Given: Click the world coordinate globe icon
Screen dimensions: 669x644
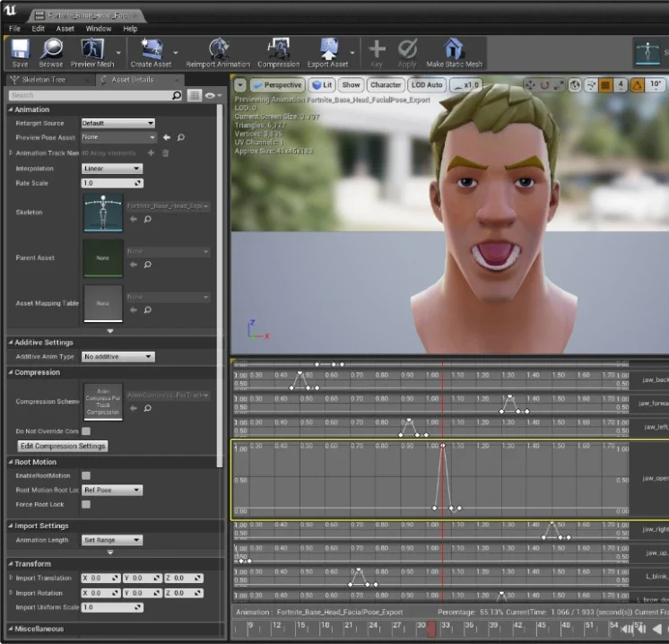Looking at the screenshot, I should click(575, 85).
